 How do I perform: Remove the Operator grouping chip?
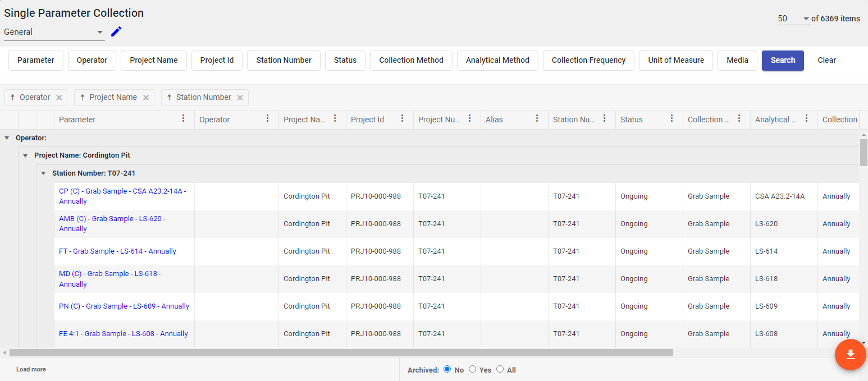tap(59, 98)
